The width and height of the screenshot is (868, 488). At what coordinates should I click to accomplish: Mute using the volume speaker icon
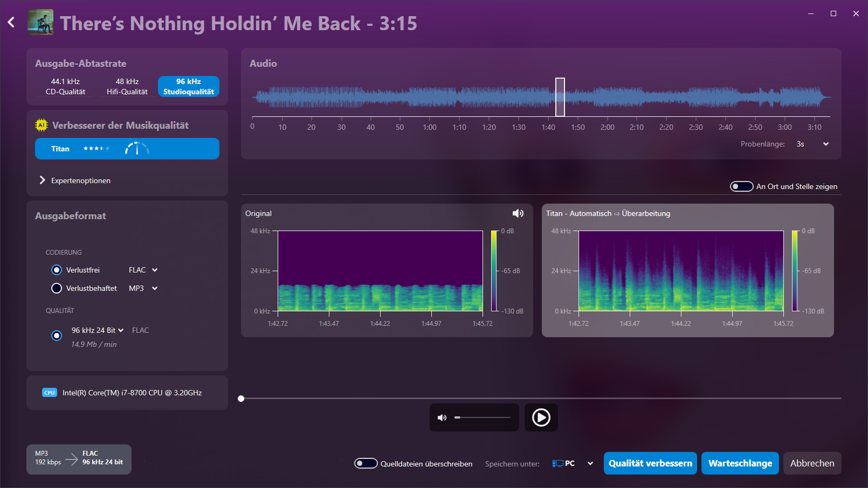pyautogui.click(x=442, y=417)
